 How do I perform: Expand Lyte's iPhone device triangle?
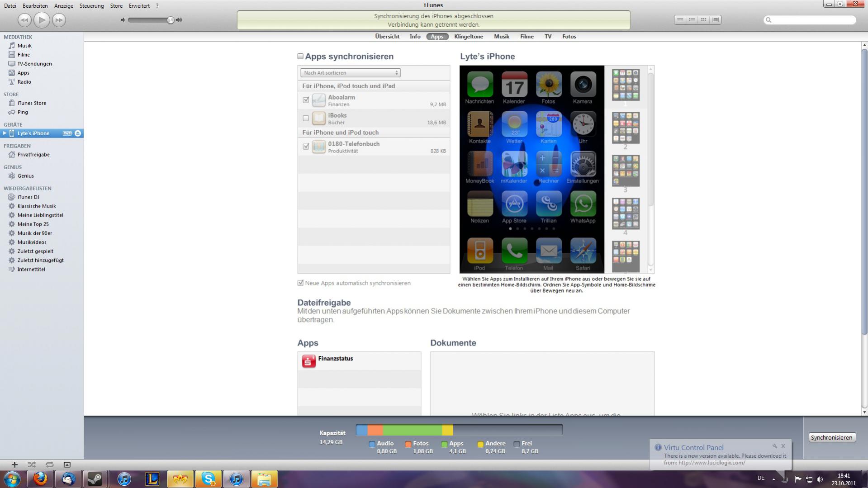(x=5, y=133)
